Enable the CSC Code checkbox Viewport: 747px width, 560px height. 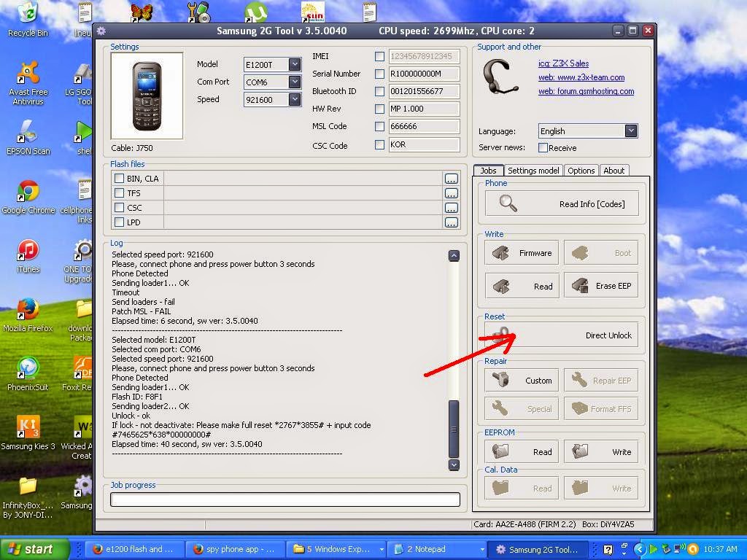[379, 144]
